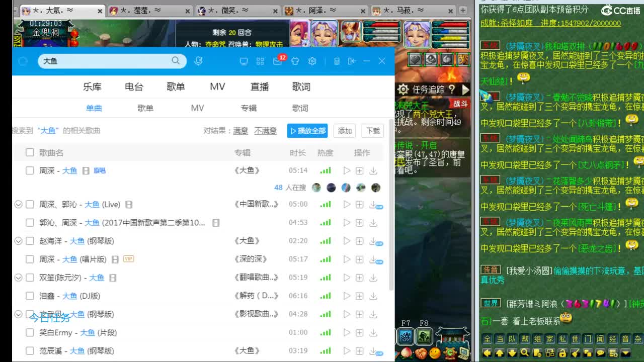The height and width of the screenshot is (362, 644).
Task: Click the 下载 button above results
Action: [x=373, y=131]
